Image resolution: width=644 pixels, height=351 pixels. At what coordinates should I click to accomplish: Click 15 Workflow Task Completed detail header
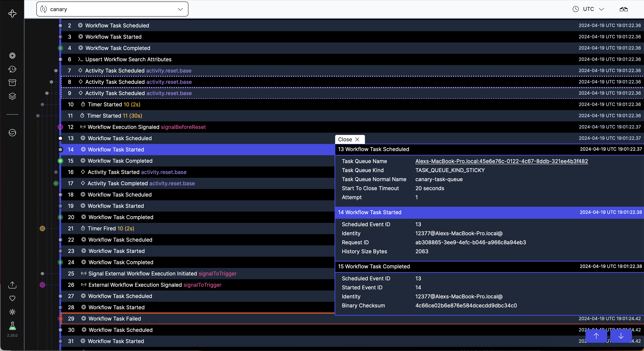(x=490, y=266)
